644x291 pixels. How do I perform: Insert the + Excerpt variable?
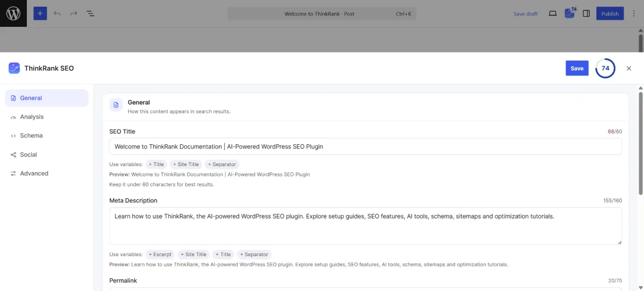[x=160, y=255]
